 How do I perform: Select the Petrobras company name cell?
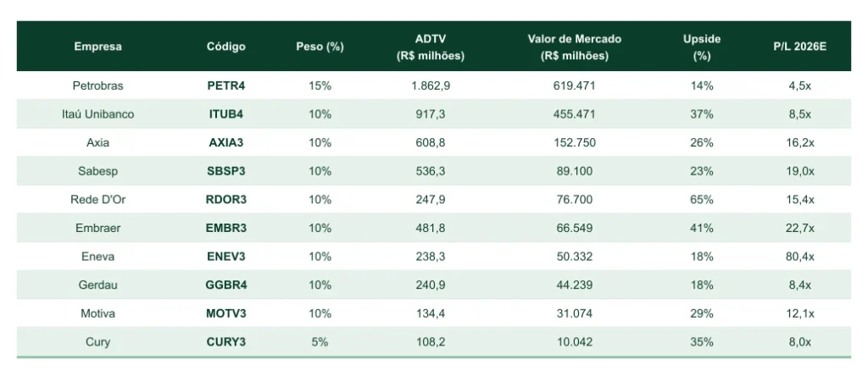[x=98, y=86]
